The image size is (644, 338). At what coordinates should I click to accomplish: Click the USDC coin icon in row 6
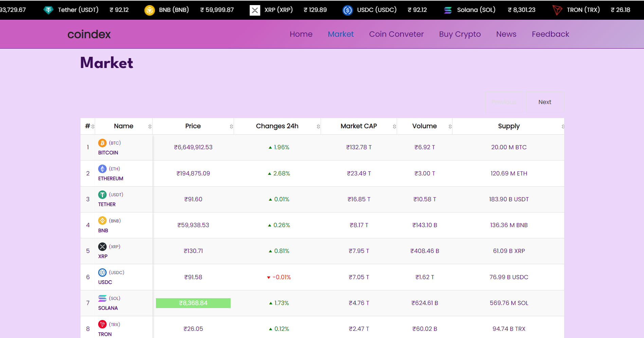tap(102, 272)
